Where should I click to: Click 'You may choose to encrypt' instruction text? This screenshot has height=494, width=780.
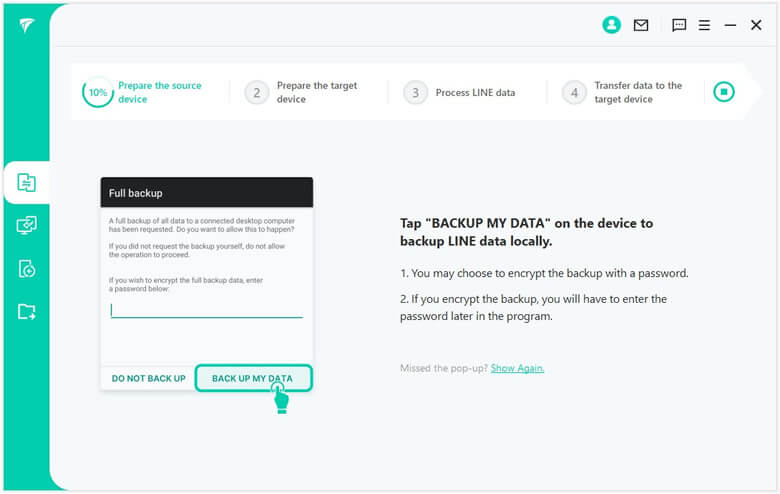(x=544, y=273)
